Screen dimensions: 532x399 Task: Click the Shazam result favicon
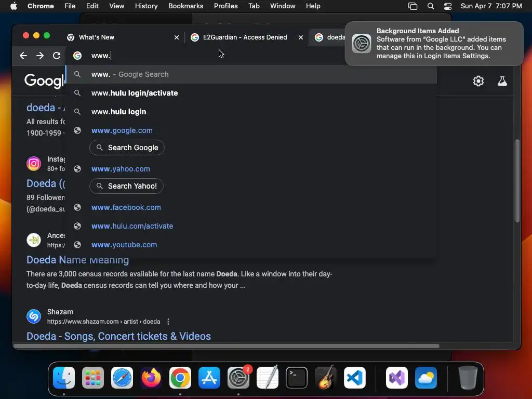(x=34, y=316)
